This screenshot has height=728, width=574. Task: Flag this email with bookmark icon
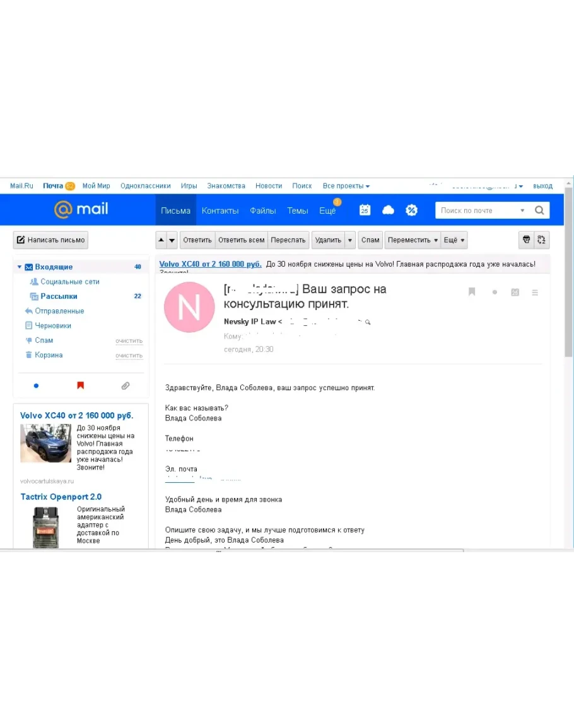point(471,292)
